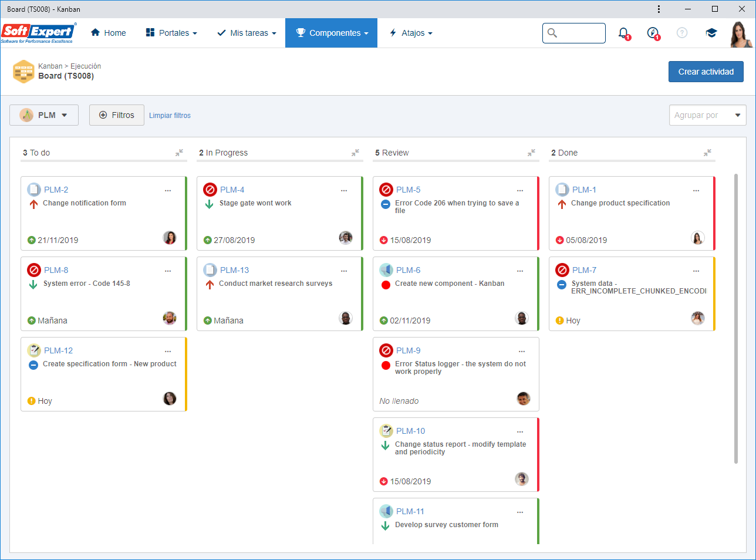Open the PLM-11 card options menu
This screenshot has height=560, width=756.
(x=520, y=512)
